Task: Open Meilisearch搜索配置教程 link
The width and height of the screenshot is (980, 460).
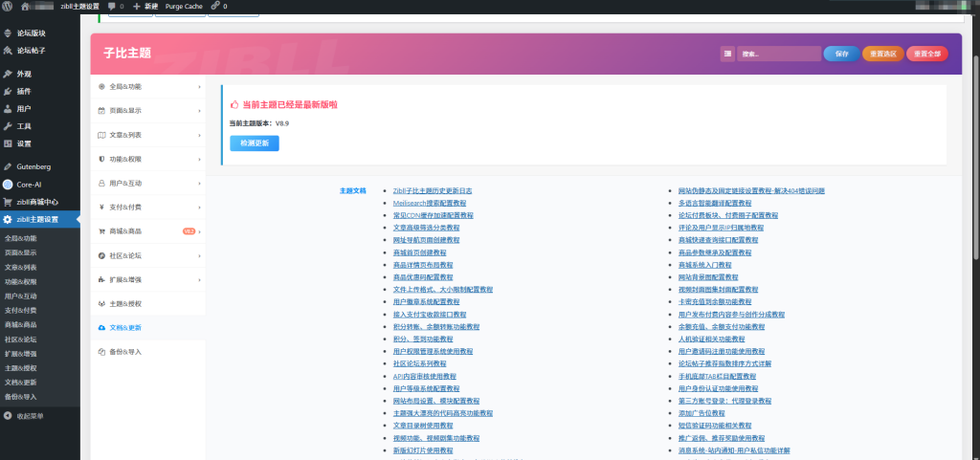Action: [x=430, y=204]
